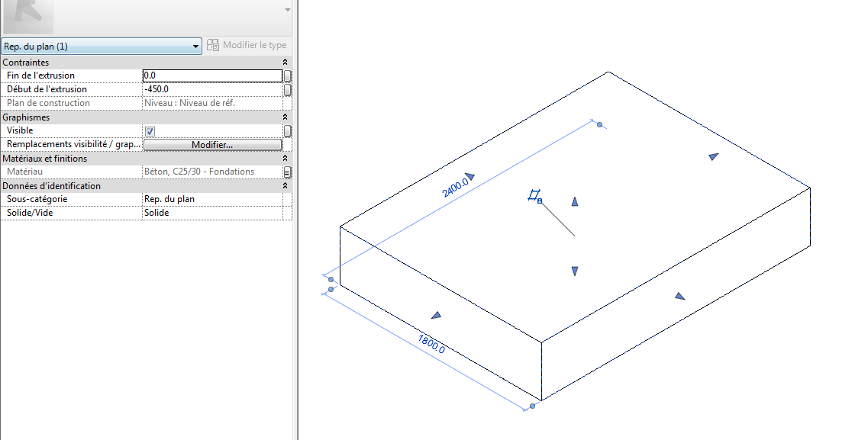Click the Sous-catégorie value Rep. du plan
Screen dimensions: 868x440
pos(211,199)
